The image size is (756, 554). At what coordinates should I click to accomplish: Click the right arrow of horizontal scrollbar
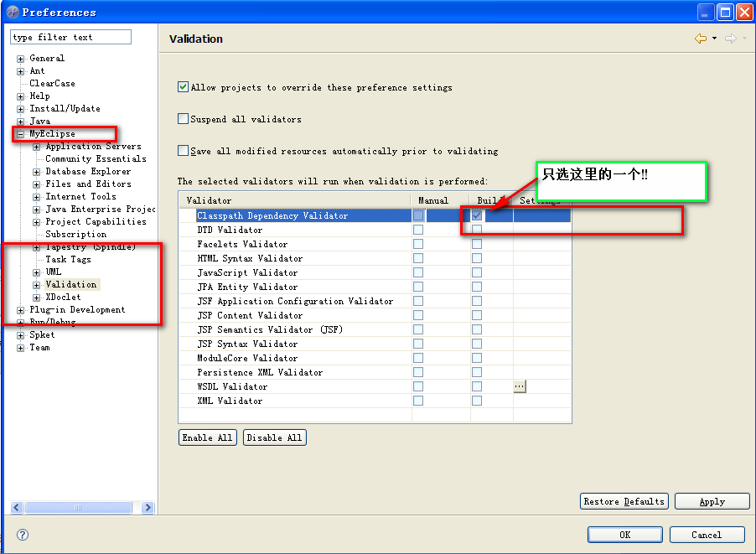(148, 507)
